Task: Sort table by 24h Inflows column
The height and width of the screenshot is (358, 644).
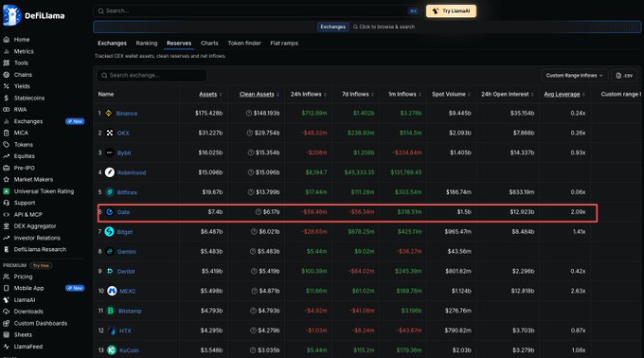Action: click(309, 95)
